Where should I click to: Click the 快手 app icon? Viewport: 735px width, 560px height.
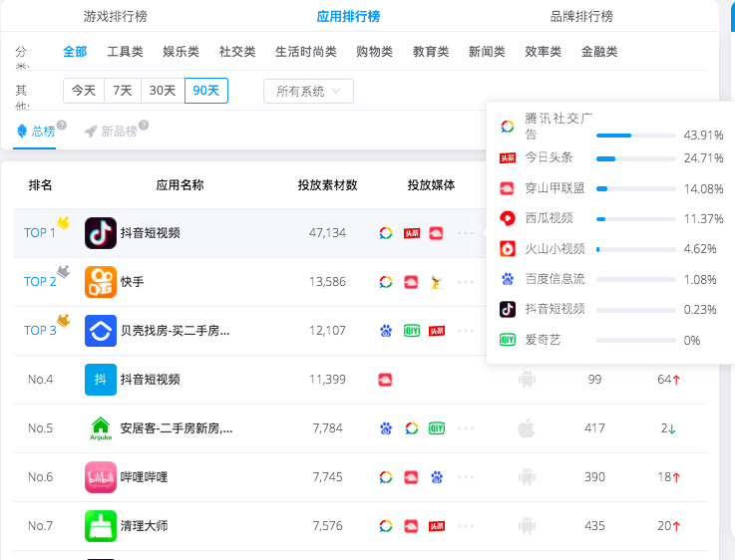[x=101, y=282]
